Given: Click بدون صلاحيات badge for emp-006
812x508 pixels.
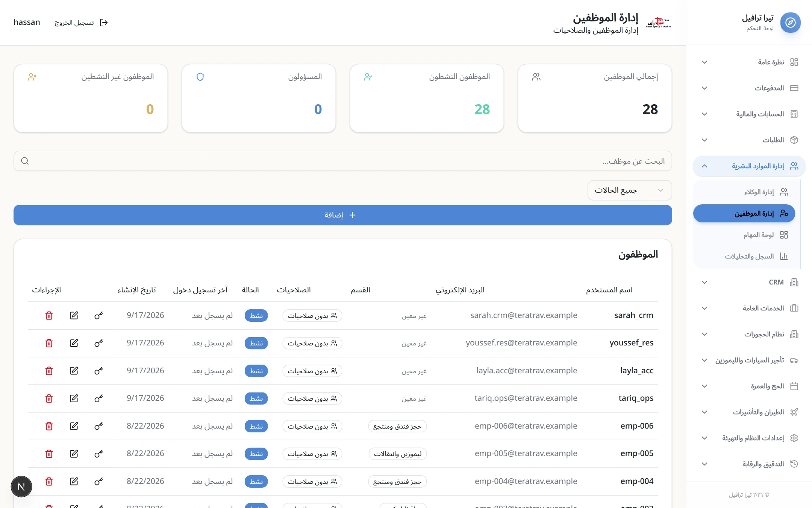Looking at the screenshot, I should (312, 426).
